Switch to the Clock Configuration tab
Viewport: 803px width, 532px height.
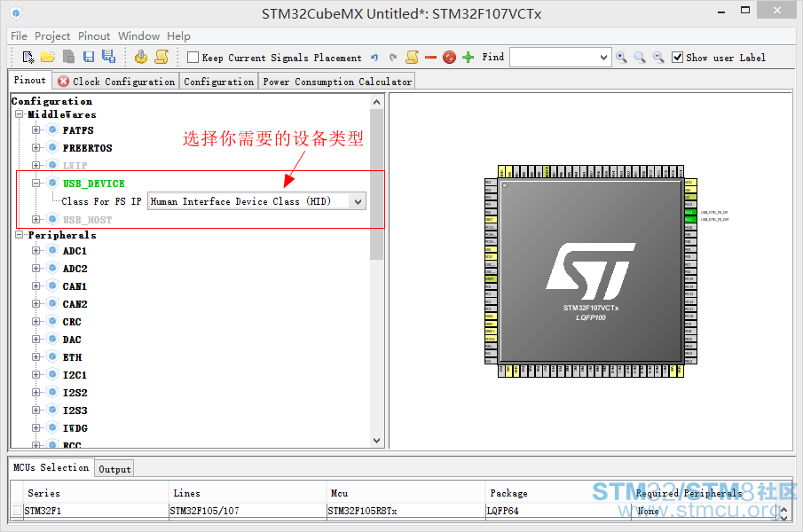pos(116,82)
